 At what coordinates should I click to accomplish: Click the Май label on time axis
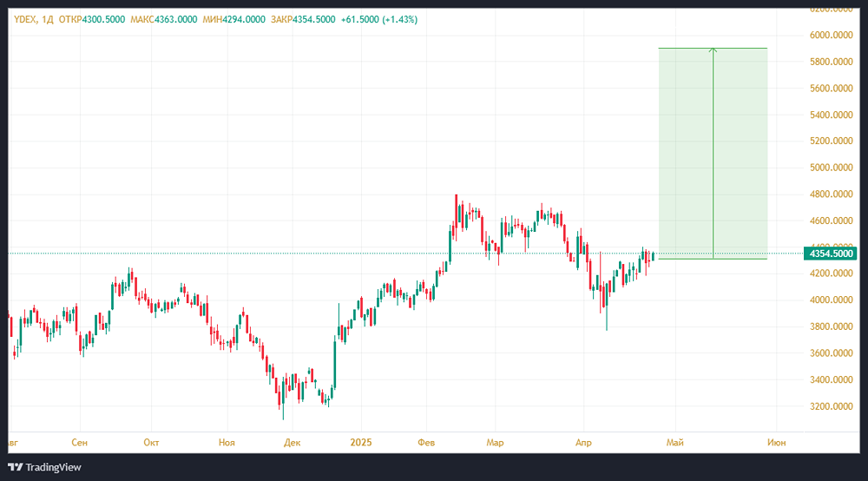(674, 442)
